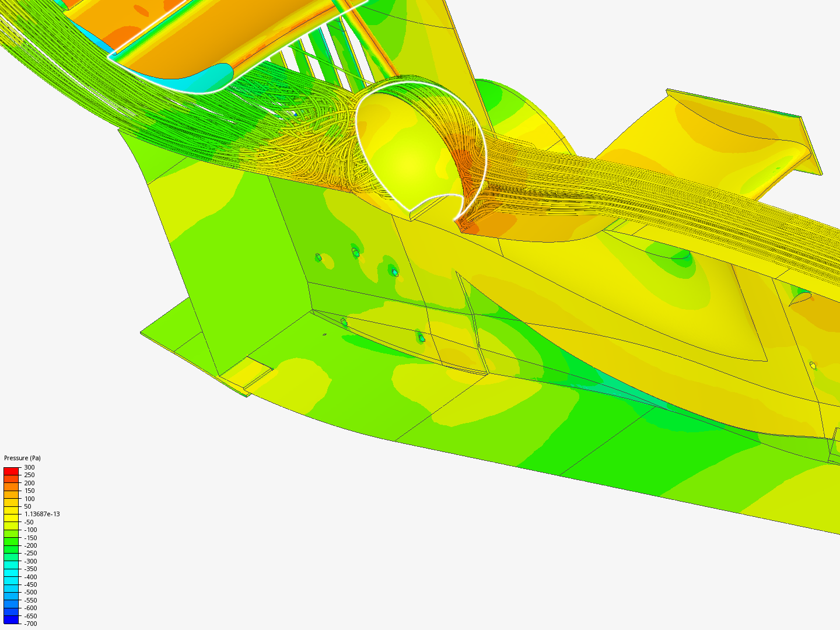The width and height of the screenshot is (840, 630).
Task: Click the "Pressure (Pa)" legend title
Action: [x=22, y=458]
